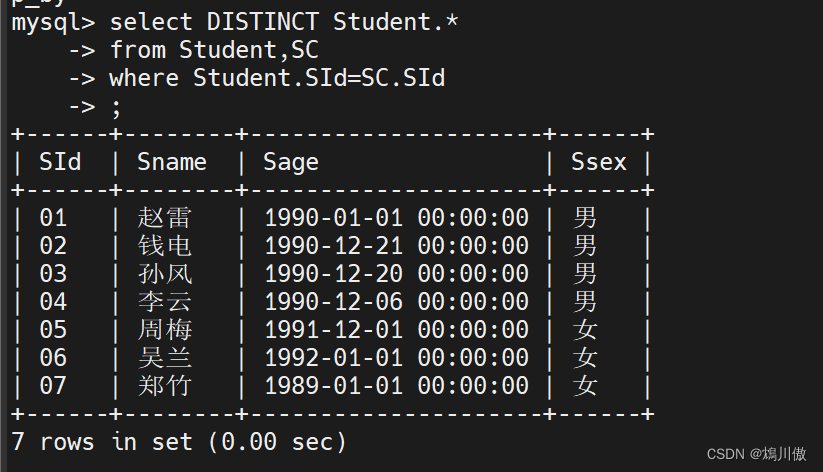Click student ID 03 in the table
823x472 pixels.
53,274
